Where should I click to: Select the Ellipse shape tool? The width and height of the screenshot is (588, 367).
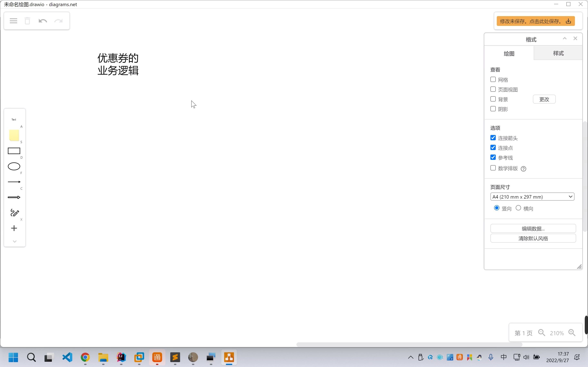14,166
